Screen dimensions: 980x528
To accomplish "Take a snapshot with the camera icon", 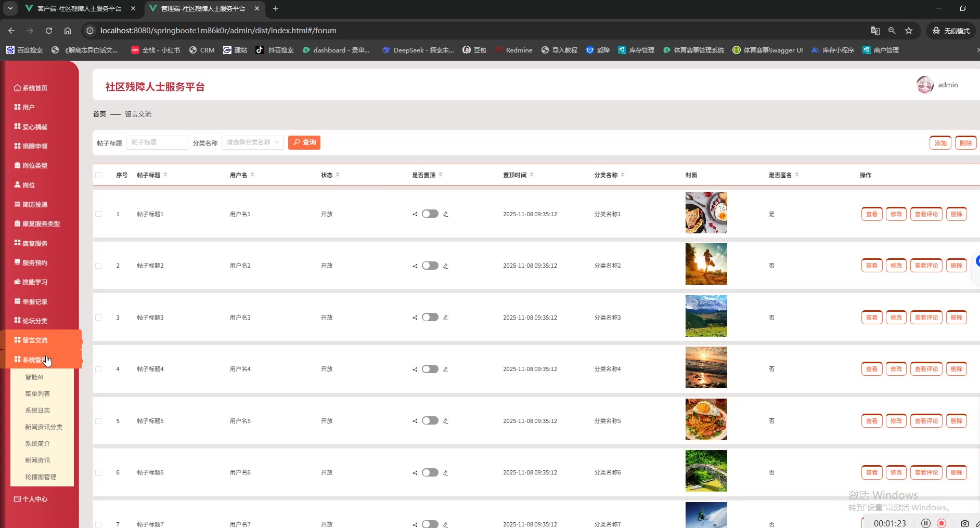I will click(965, 523).
